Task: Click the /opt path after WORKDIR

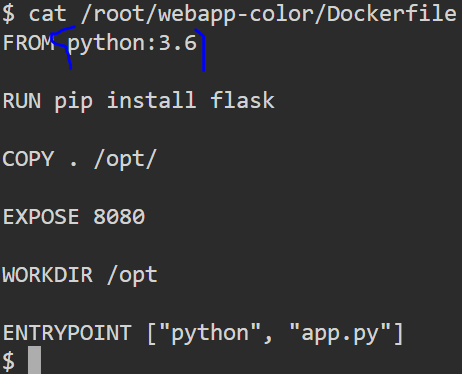Action: coord(132,275)
